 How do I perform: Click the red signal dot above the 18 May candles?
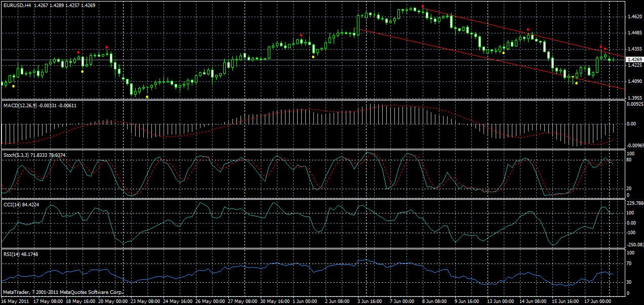click(78, 52)
